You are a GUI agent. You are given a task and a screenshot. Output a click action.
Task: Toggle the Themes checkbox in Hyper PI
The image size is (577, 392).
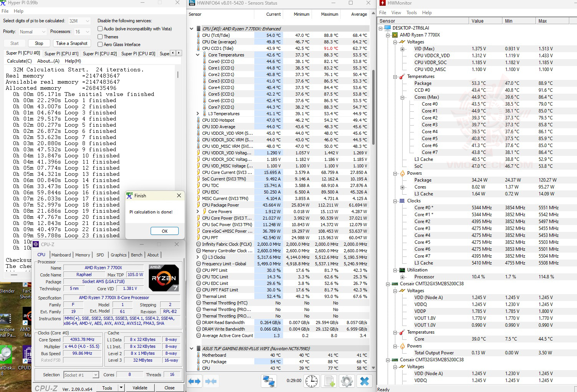click(100, 36)
